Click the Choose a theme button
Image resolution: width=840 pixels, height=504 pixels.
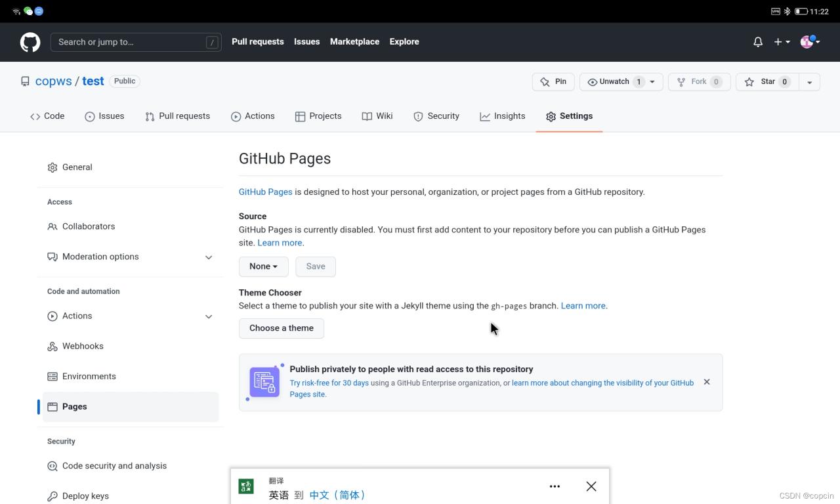tap(282, 328)
